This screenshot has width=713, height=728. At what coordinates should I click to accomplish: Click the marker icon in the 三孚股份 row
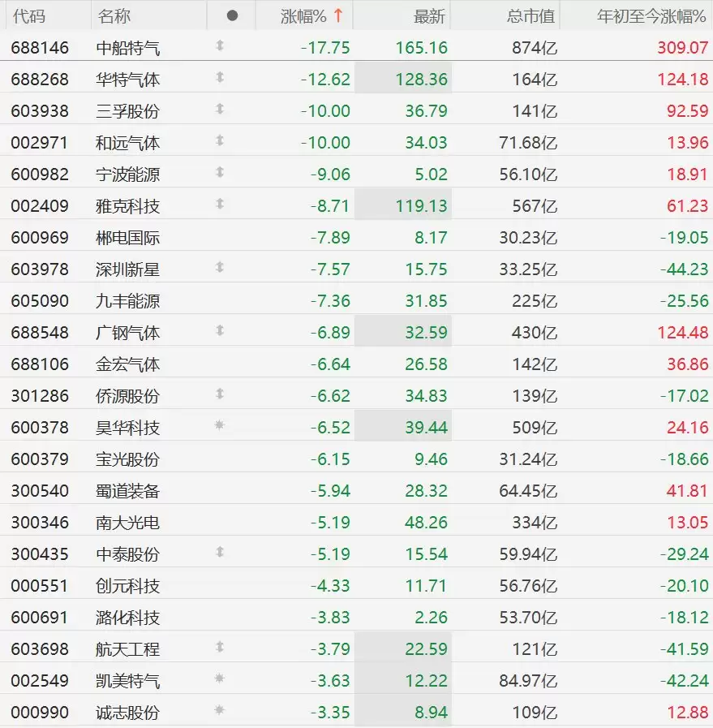tap(220, 109)
